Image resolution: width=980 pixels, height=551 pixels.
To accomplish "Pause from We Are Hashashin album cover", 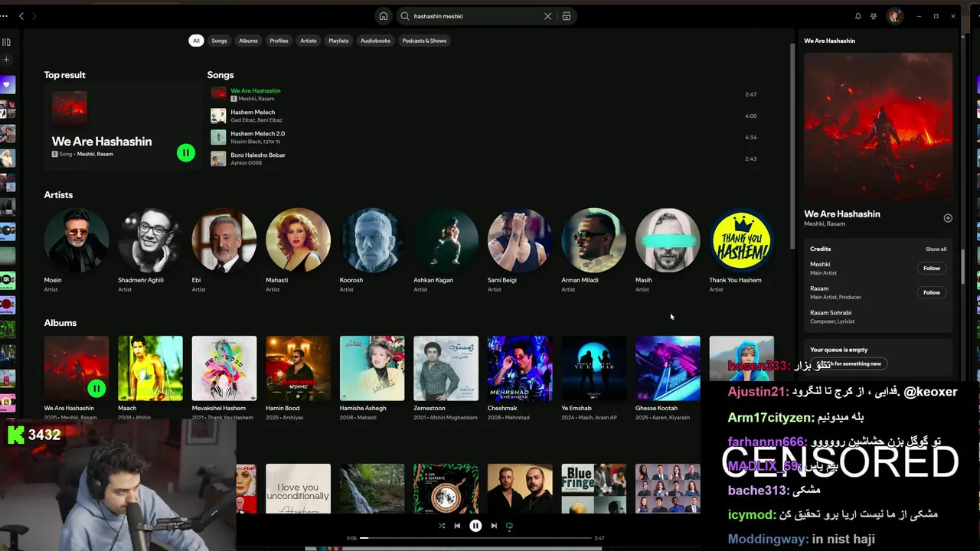I will [x=96, y=389].
